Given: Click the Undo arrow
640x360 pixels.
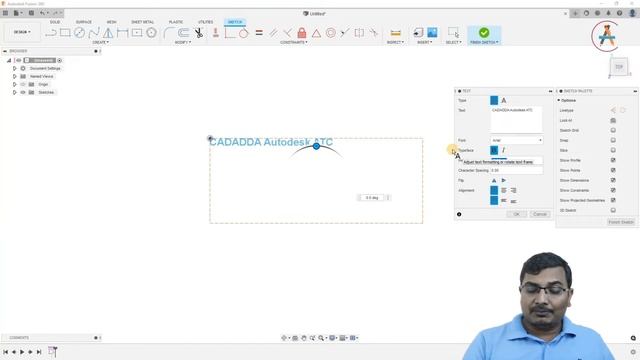Looking at the screenshot, I should pyautogui.click(x=42, y=13).
